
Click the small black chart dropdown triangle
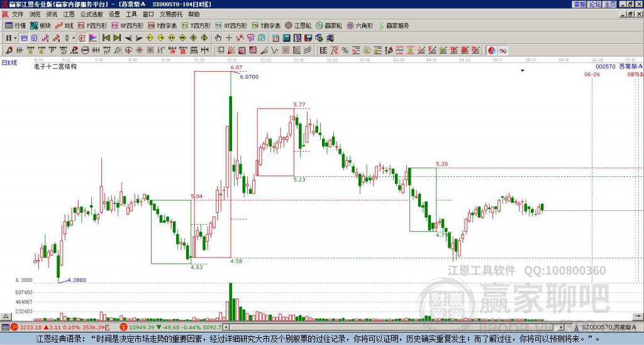523,71
